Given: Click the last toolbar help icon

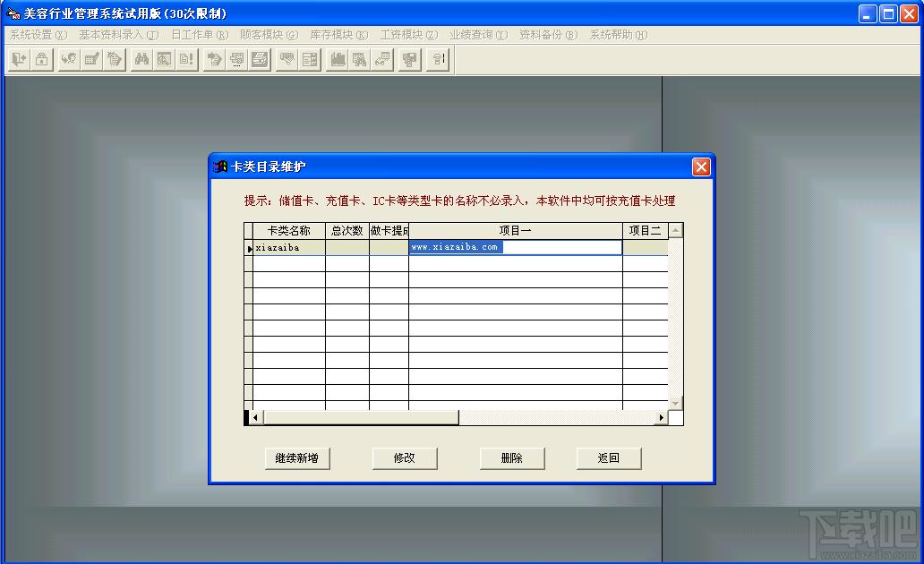Looking at the screenshot, I should (438, 59).
